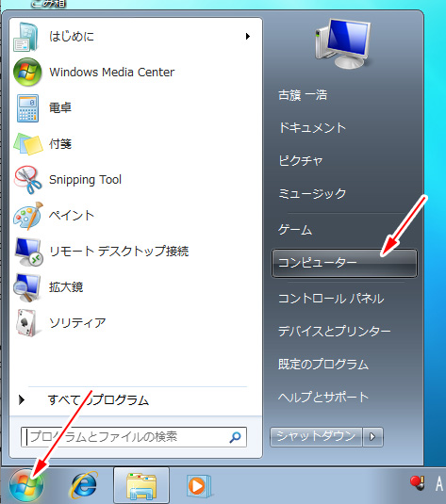This screenshot has height=504, width=446.
Task: Open the ペイント paint palette icon
Action: click(x=28, y=216)
